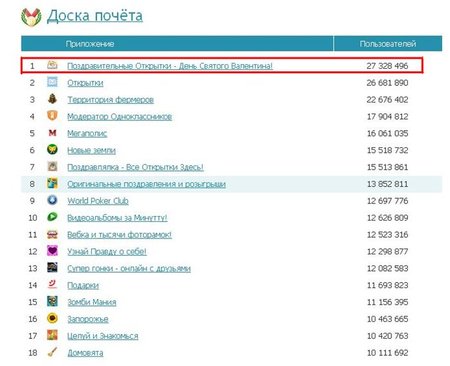Click the red M icon for Мегаполис
Image resolution: width=450 pixels, height=366 pixels.
(52, 133)
